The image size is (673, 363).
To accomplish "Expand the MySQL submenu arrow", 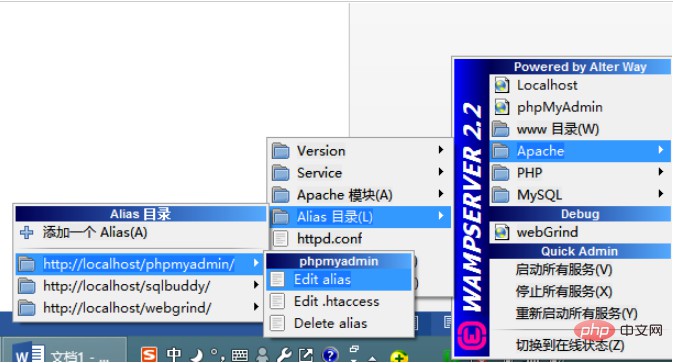I will coord(661,194).
